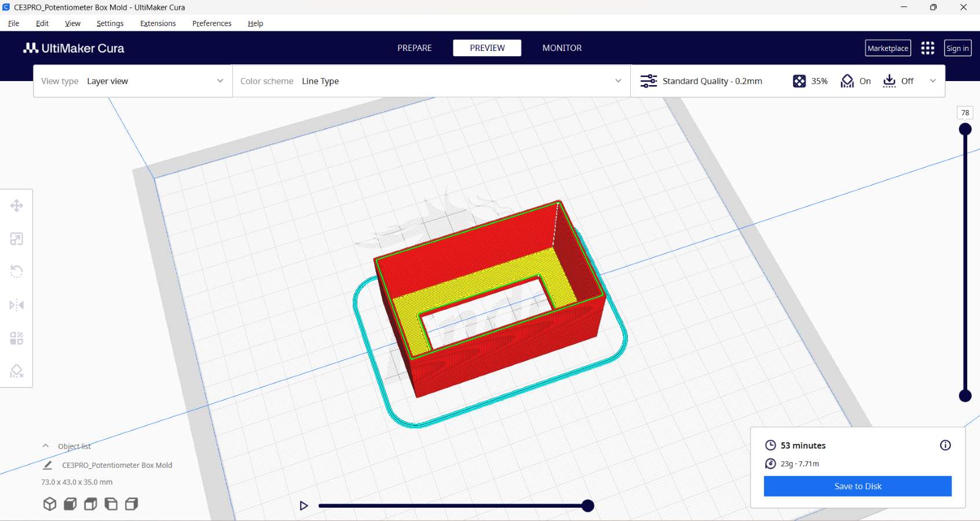Switch to the MONITOR stage
The image size is (980, 521).
562,48
